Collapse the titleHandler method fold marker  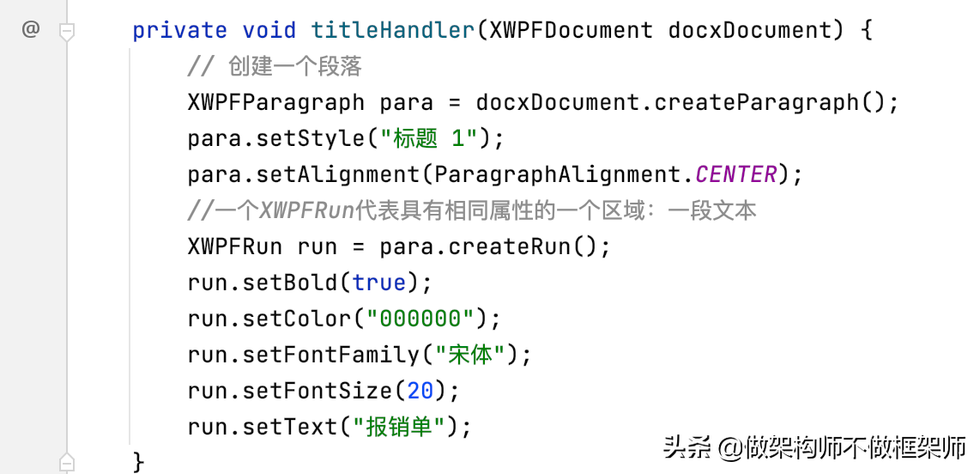(x=67, y=31)
